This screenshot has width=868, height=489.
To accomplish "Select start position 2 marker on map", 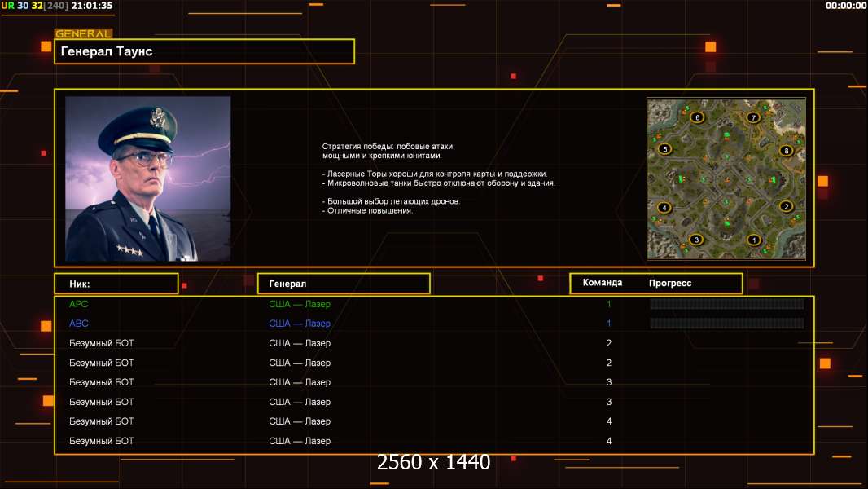I will (x=787, y=206).
